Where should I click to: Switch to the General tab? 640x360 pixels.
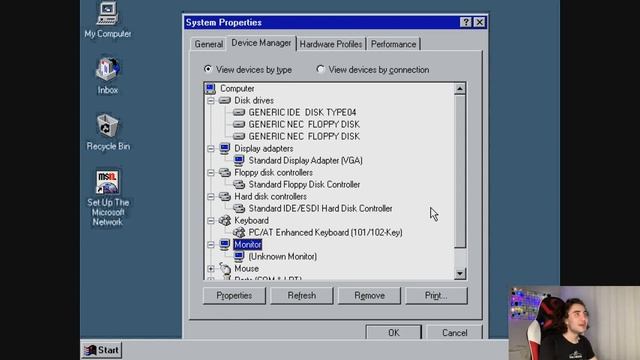coord(209,44)
